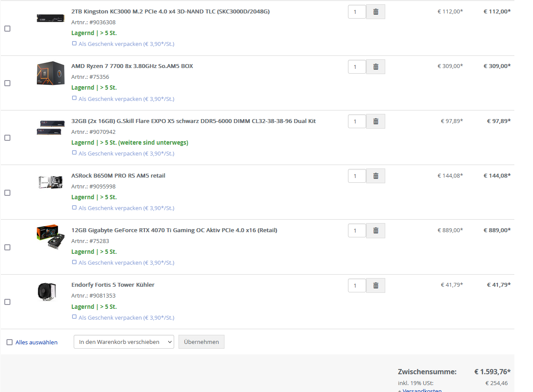Enable gift wrap for Endorfy Fortis 5
Image resolution: width=533 pixels, height=392 pixels.
[x=74, y=317]
